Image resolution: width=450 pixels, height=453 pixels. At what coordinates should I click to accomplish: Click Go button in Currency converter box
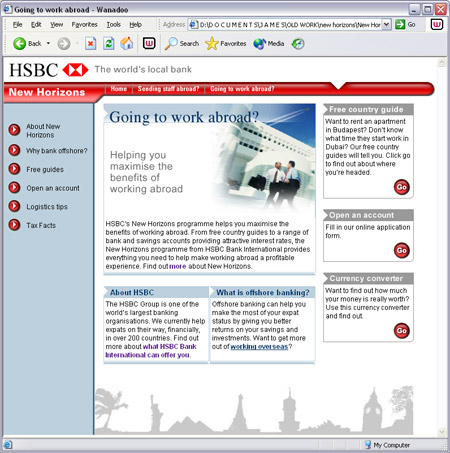click(x=402, y=331)
